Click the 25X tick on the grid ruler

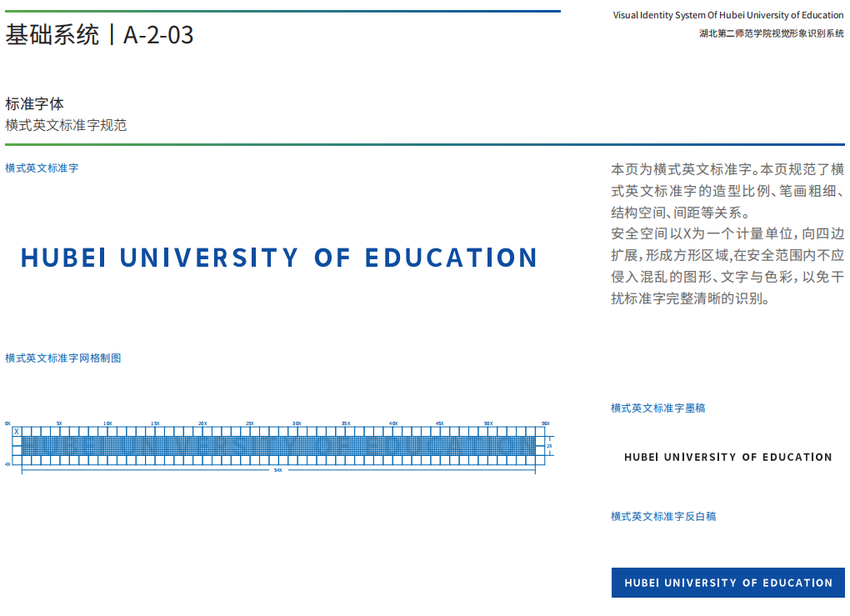(x=249, y=423)
